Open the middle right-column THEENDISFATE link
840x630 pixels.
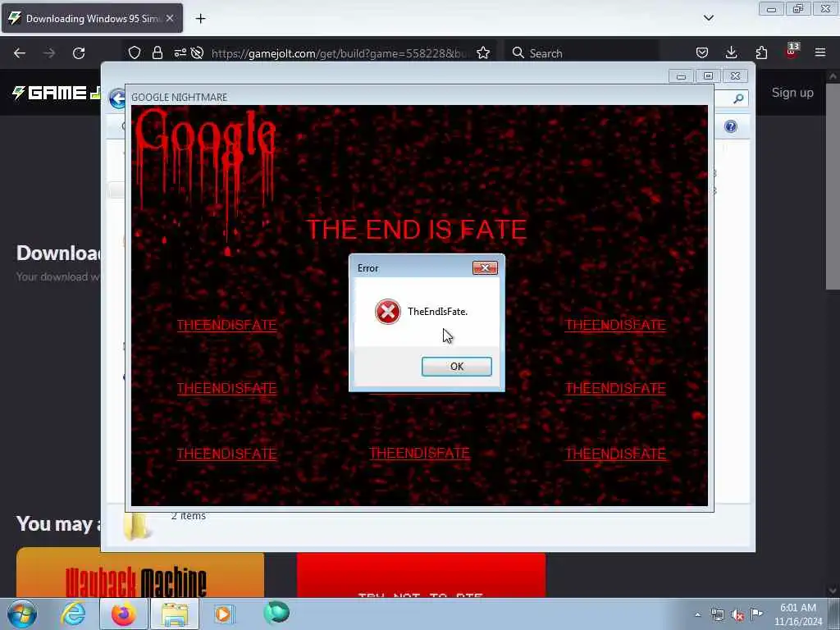pos(615,388)
